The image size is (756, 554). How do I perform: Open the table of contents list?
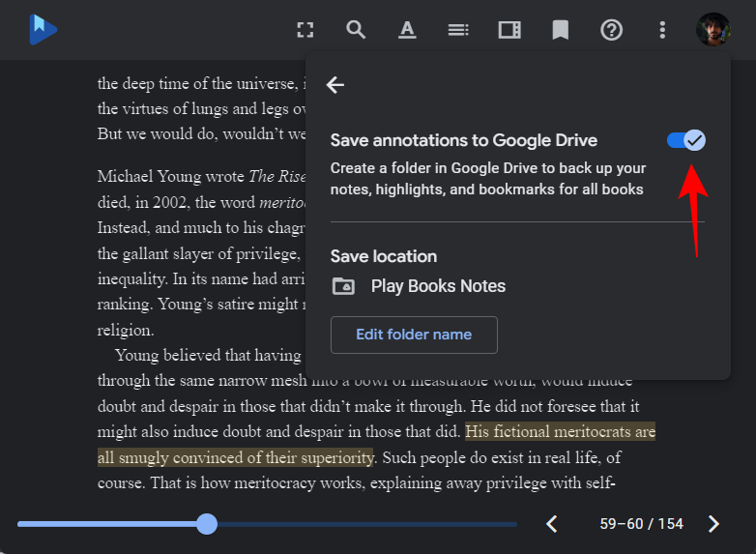tap(458, 30)
